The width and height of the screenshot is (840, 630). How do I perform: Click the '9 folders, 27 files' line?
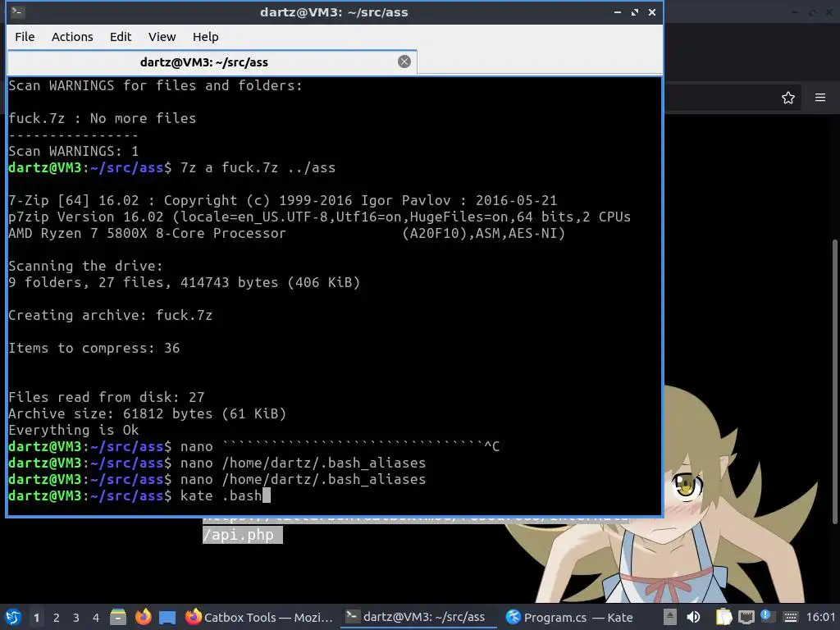(x=184, y=282)
